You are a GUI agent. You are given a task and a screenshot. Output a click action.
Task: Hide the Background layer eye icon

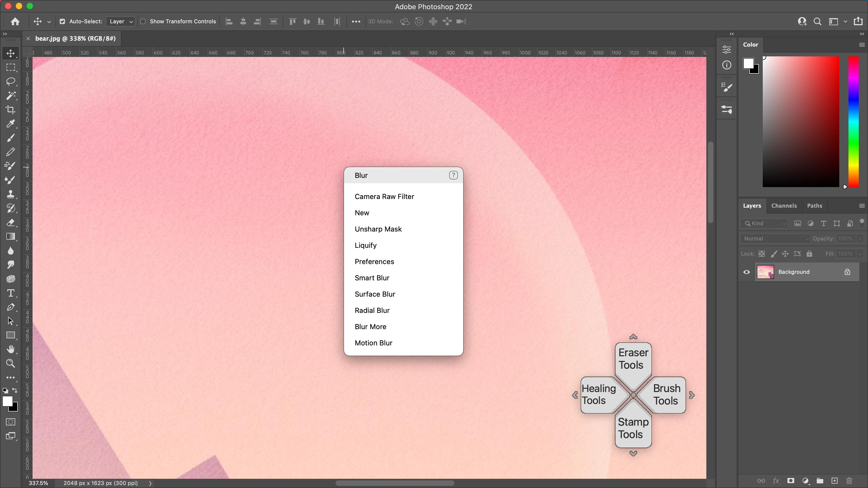click(x=746, y=272)
